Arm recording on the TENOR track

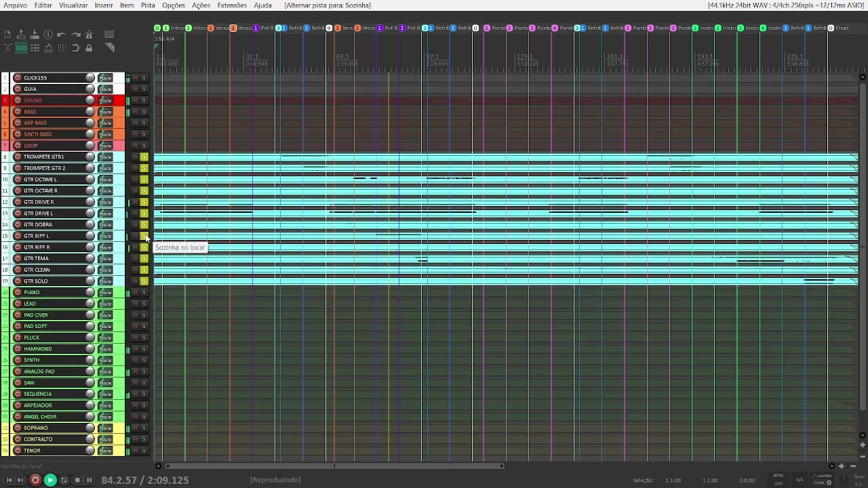click(18, 451)
